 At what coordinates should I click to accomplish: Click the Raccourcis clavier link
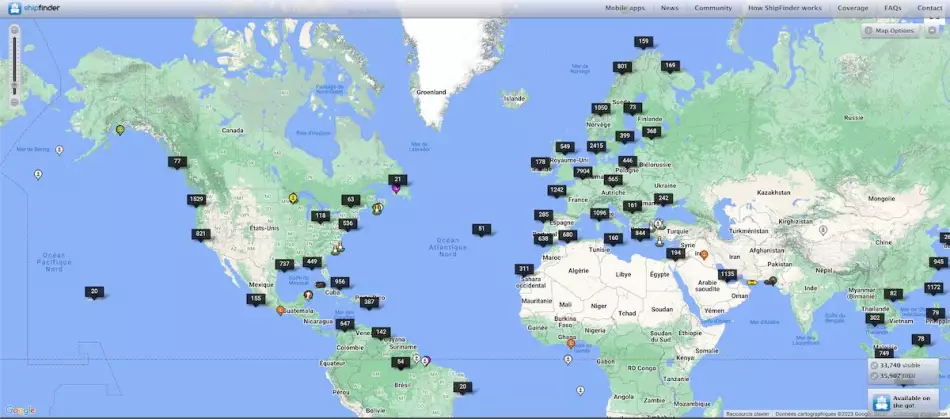point(747,415)
